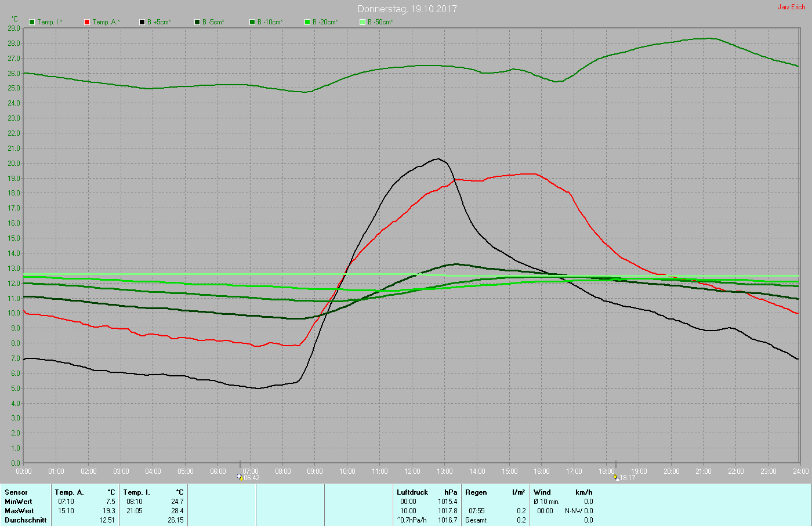The image size is (812, 526).
Task: Click the light green B -50cm legend square
Action: click(x=362, y=22)
